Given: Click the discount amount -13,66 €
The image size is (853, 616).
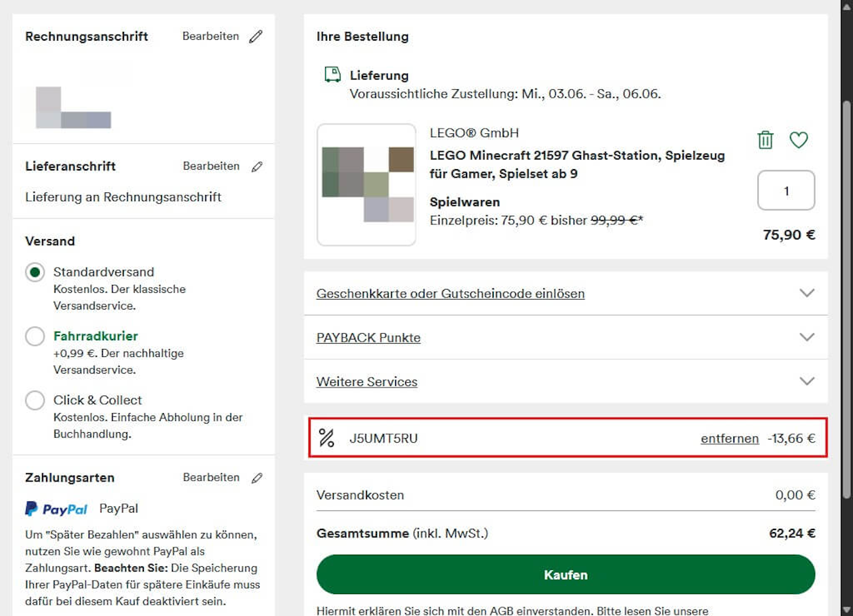Looking at the screenshot, I should pyautogui.click(x=791, y=438).
